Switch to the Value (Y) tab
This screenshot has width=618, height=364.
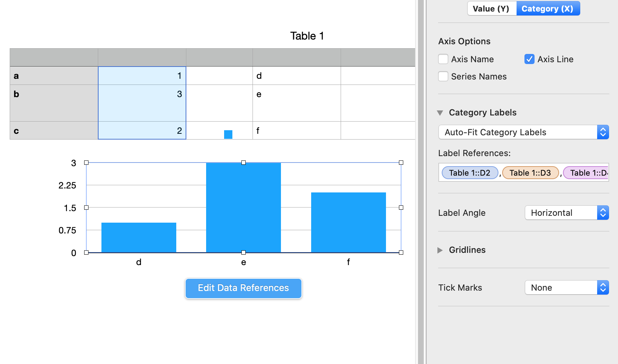[491, 9]
